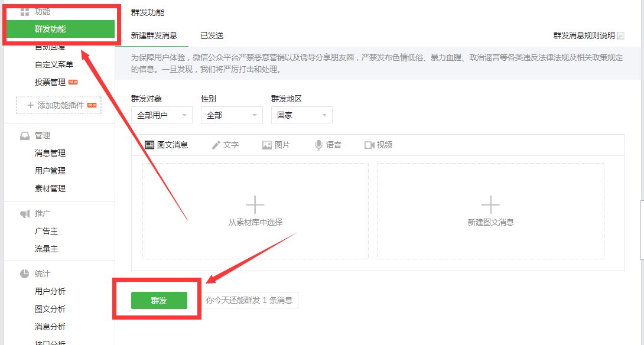Viewport: 644px width, 345px height.
Task: Open the 性别 dropdown
Action: coord(231,115)
